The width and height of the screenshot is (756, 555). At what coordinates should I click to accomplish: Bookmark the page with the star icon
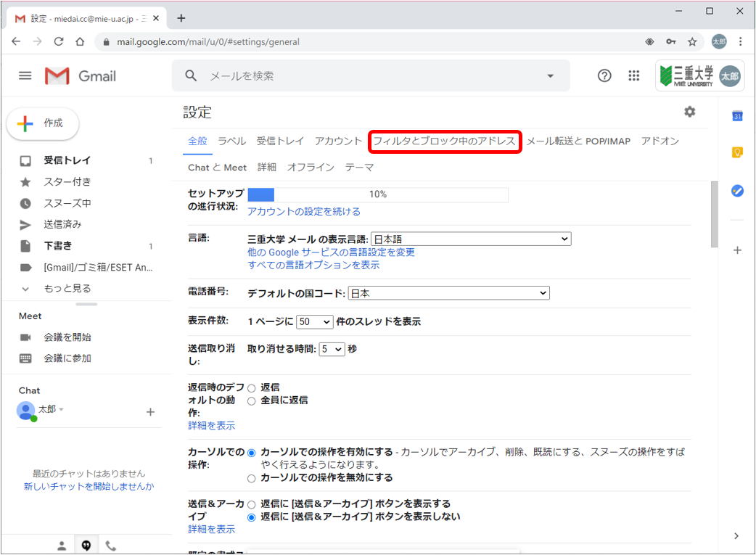[692, 42]
